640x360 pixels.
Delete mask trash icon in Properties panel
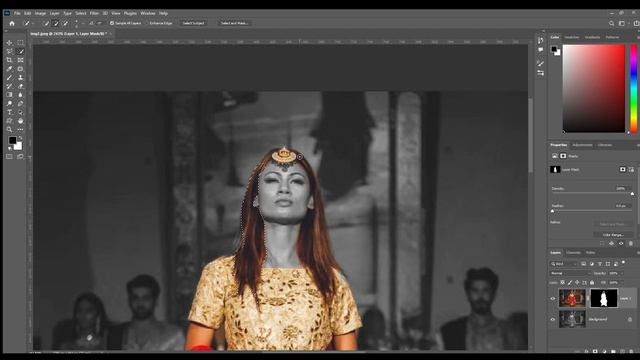[x=631, y=243]
